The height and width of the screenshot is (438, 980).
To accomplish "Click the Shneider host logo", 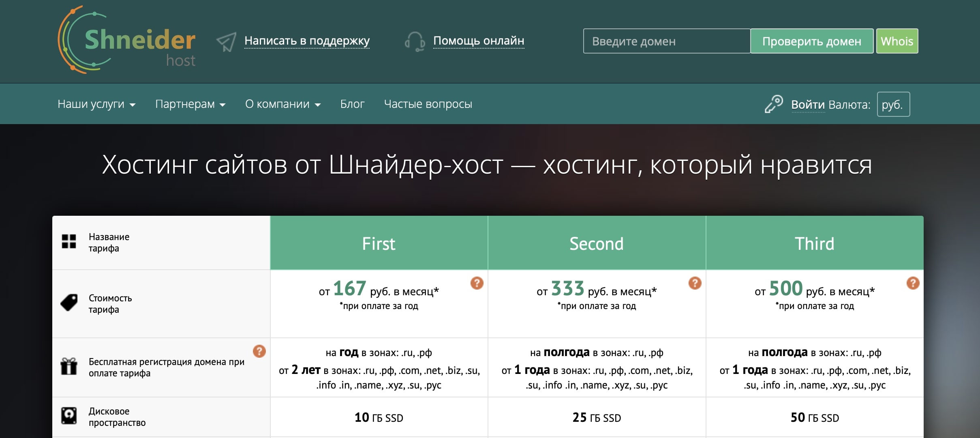I will pyautogui.click(x=127, y=40).
